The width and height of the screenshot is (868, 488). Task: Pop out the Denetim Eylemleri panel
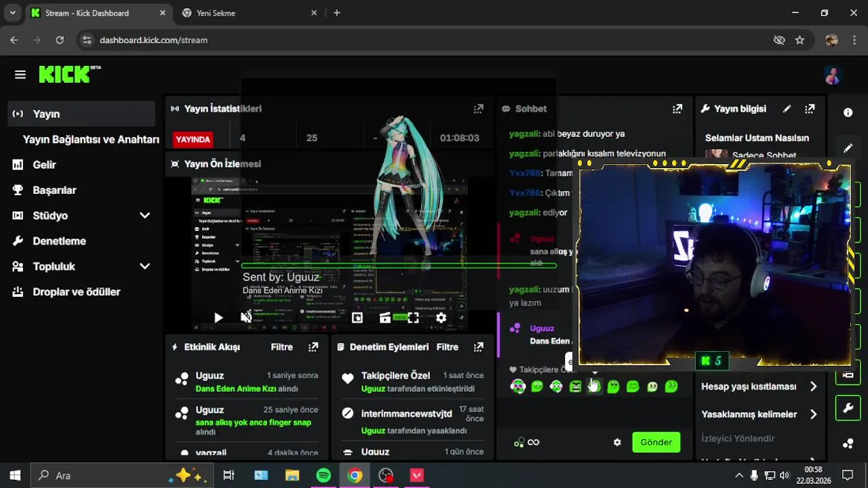478,347
